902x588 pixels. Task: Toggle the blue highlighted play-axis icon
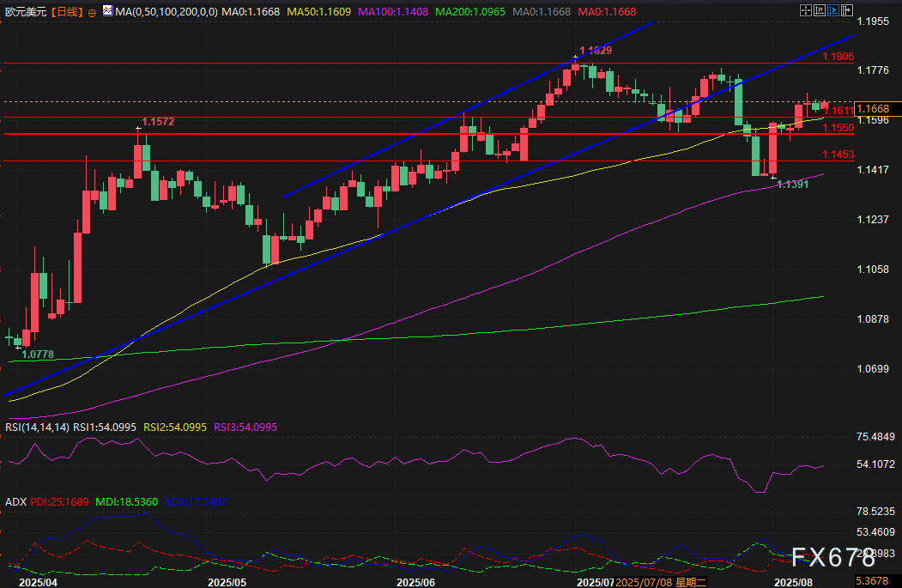[x=835, y=10]
